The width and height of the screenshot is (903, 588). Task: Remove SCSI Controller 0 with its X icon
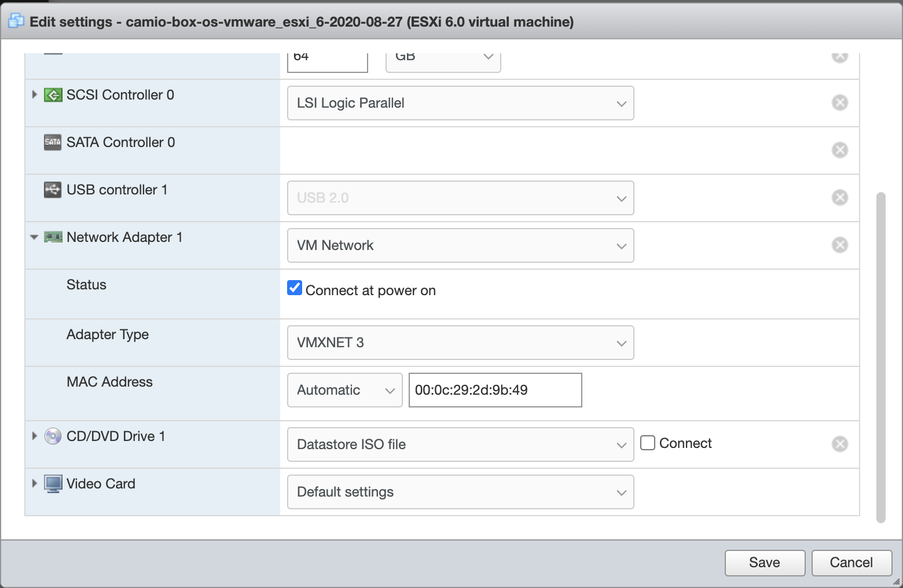pyautogui.click(x=839, y=102)
